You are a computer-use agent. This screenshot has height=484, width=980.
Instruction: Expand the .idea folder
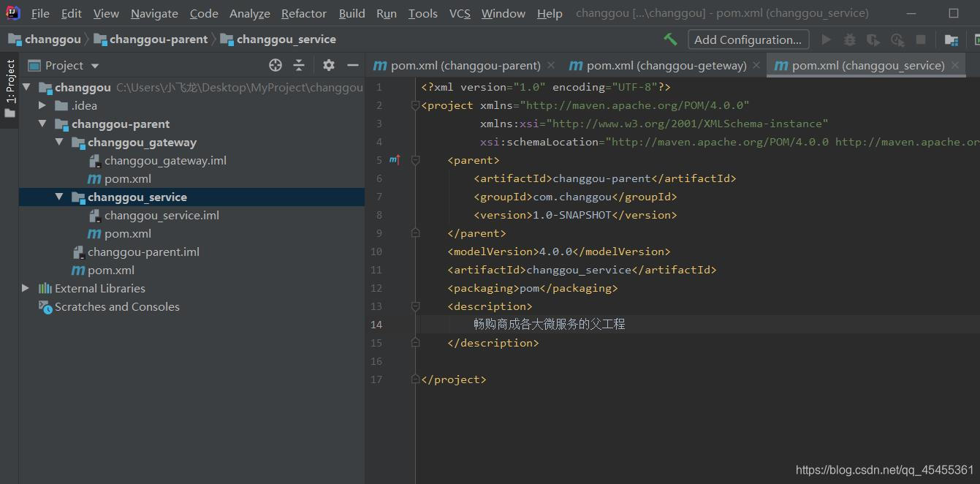[x=42, y=105]
